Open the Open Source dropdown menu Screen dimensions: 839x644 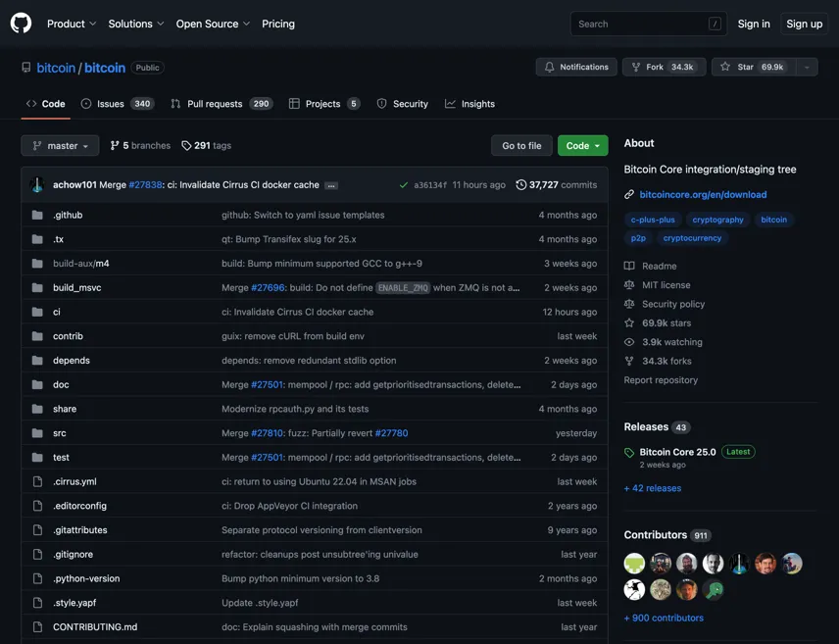213,24
